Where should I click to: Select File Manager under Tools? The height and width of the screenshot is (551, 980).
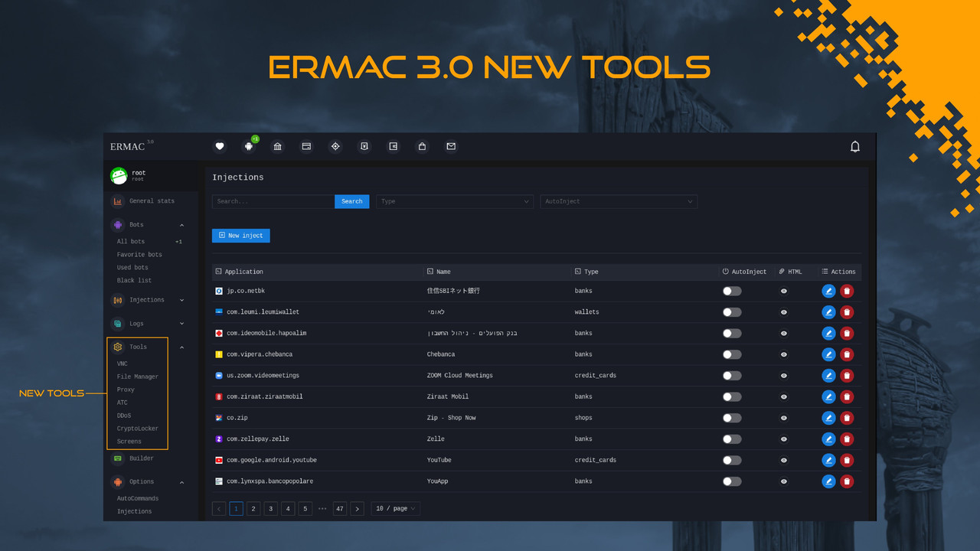tap(138, 377)
